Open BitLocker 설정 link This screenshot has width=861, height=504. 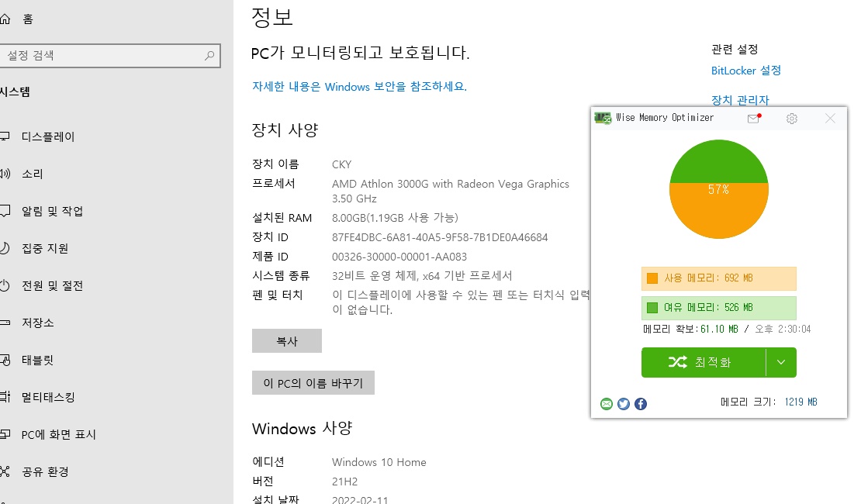745,71
